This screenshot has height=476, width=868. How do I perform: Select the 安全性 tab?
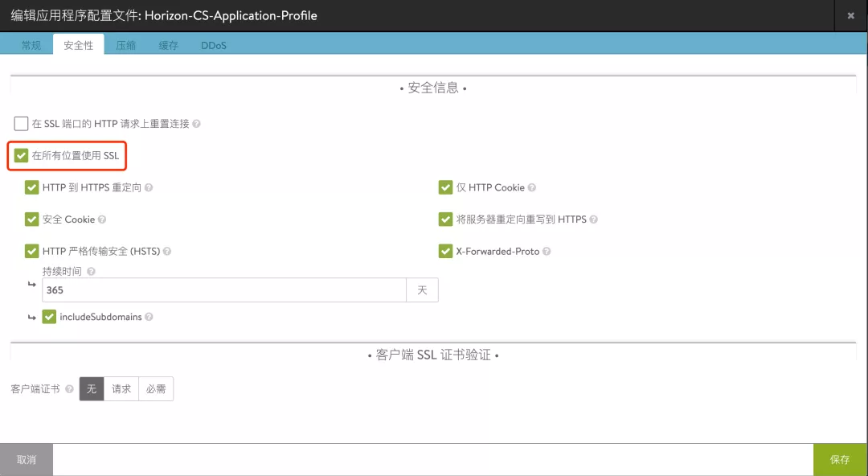coord(79,45)
